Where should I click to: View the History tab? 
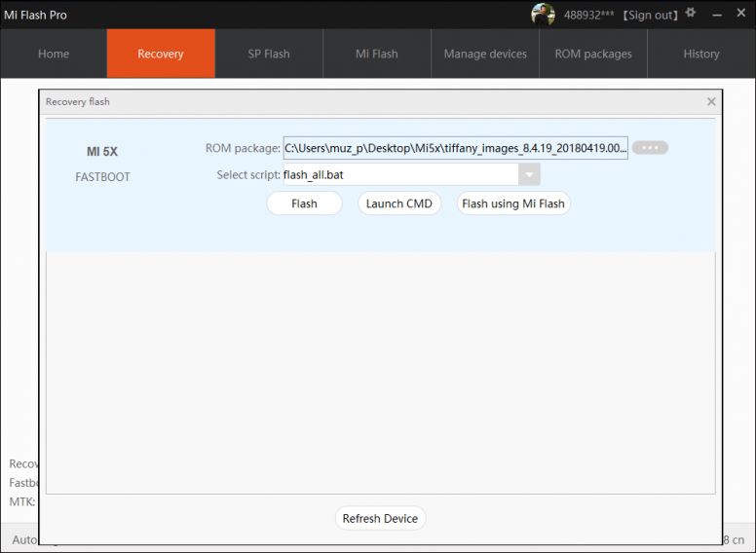click(701, 54)
